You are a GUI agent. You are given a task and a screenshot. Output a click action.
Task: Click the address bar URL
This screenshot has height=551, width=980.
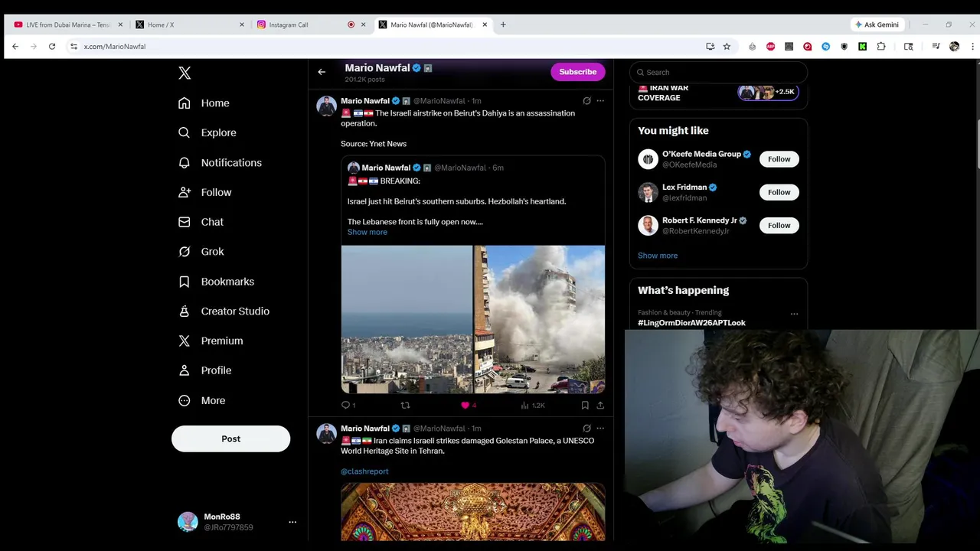click(115, 47)
